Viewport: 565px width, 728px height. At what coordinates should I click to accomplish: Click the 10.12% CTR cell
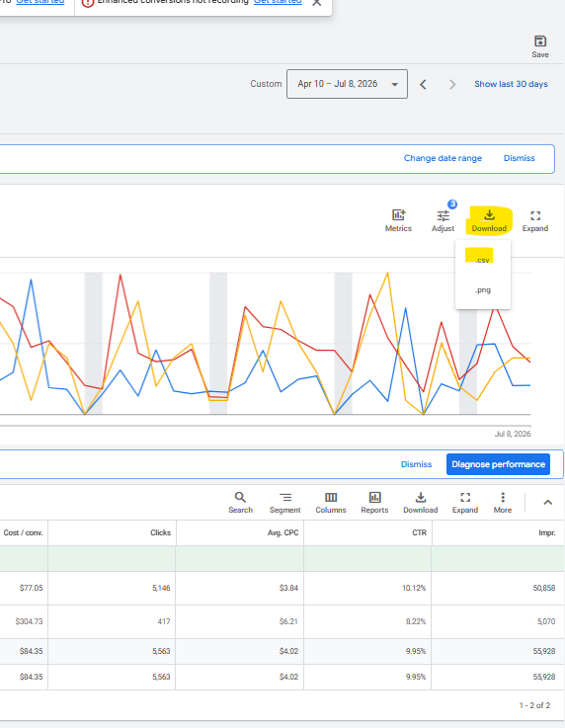pos(414,589)
